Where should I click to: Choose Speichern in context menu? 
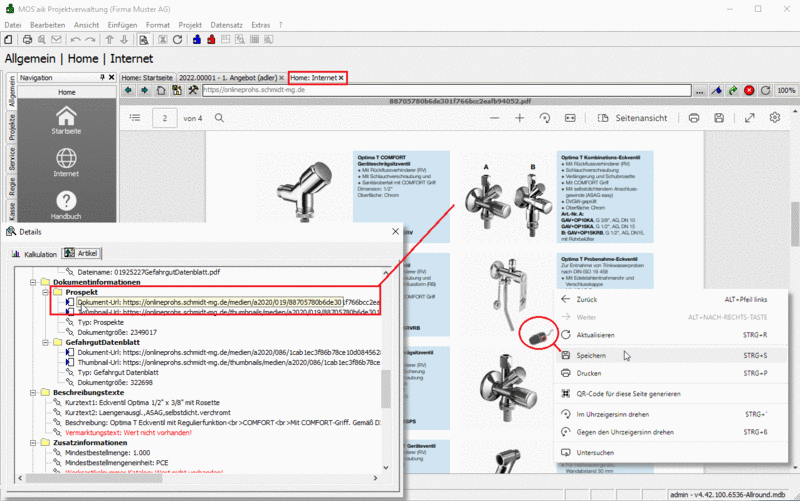click(670, 355)
